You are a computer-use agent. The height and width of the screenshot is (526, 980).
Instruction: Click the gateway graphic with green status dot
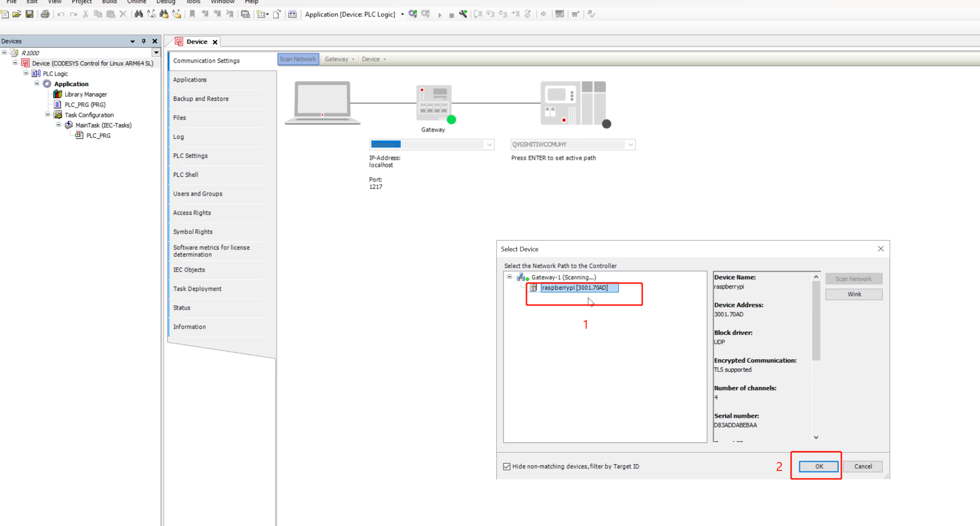436,104
